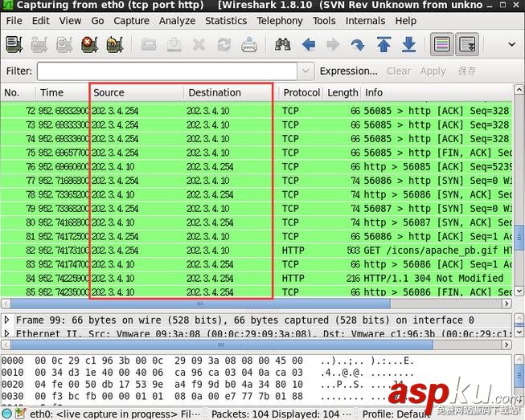Viewport: 525px width, 420px height.
Task: Click the Profile: Default status entry
Action: [396, 414]
